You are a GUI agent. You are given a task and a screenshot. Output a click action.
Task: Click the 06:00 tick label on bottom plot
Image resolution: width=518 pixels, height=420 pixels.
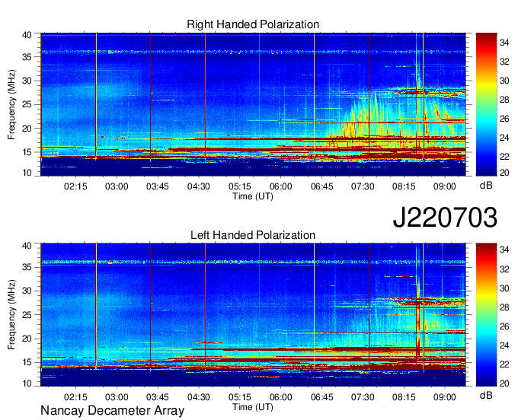pyautogui.click(x=281, y=397)
